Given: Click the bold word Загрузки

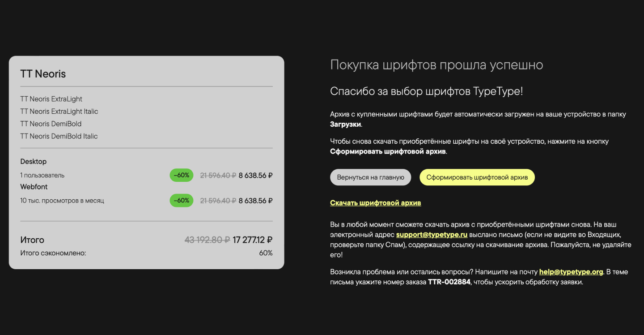Looking at the screenshot, I should click(345, 124).
